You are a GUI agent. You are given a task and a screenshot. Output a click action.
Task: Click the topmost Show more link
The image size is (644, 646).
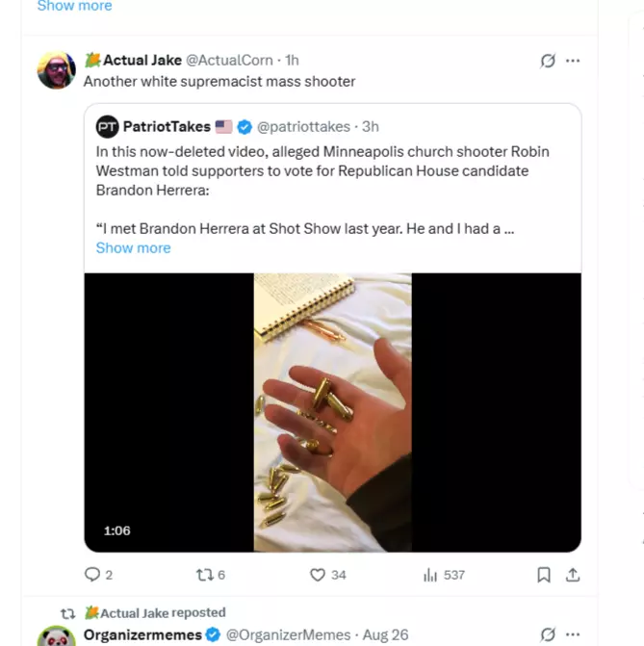(74, 6)
